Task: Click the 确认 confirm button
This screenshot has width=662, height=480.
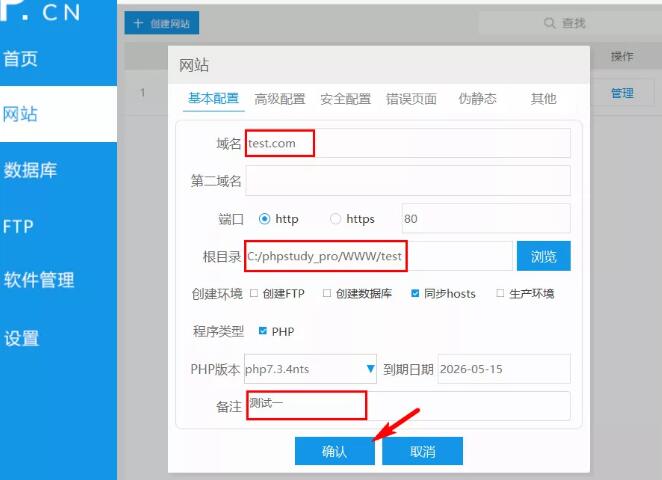Action: click(x=334, y=451)
